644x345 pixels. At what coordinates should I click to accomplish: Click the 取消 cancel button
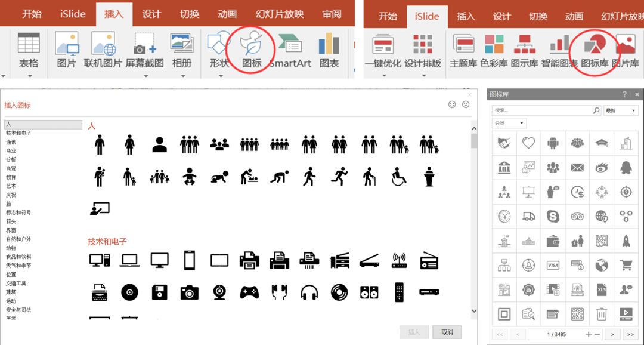coord(447,332)
